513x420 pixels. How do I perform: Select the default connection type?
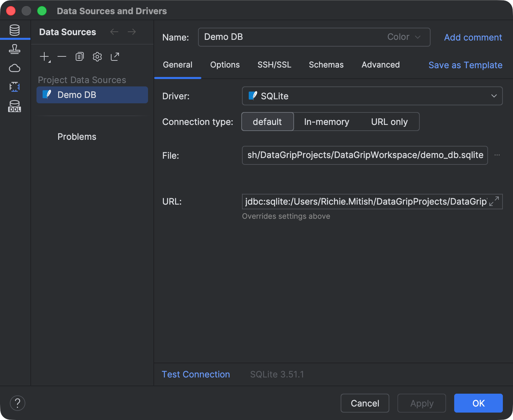(x=267, y=122)
